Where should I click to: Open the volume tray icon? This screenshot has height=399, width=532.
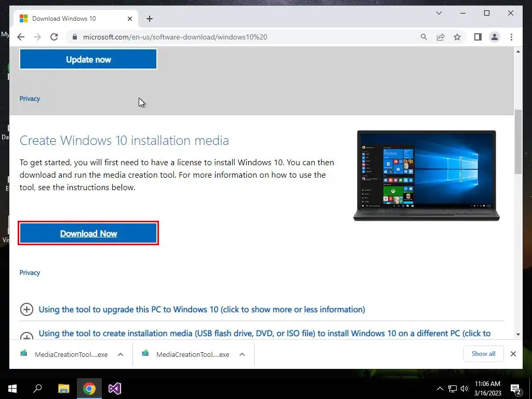(464, 389)
